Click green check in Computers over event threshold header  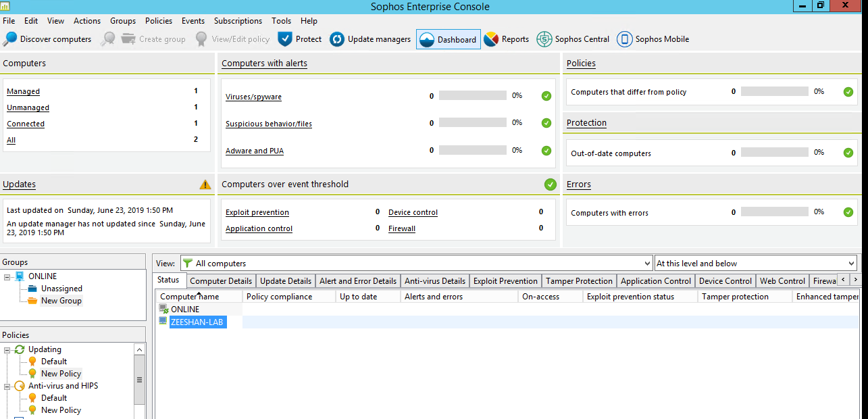point(551,184)
